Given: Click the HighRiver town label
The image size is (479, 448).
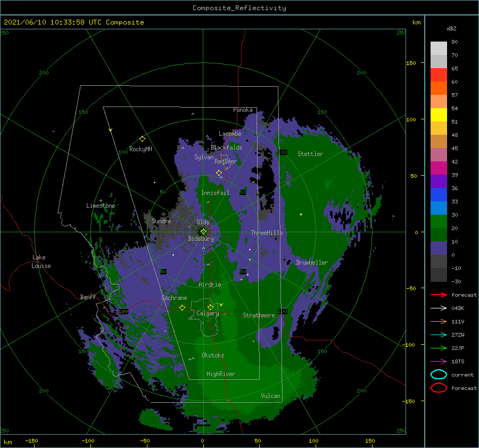Looking at the screenshot, I should point(221,374).
